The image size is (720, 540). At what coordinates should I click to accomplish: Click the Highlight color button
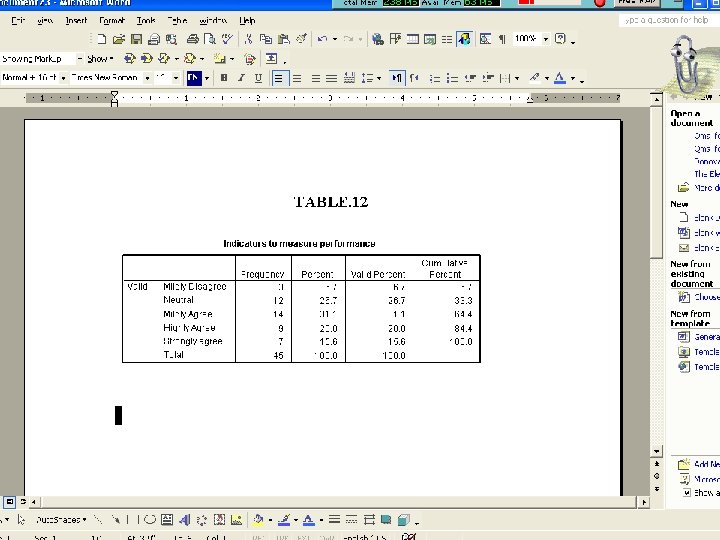(x=534, y=78)
